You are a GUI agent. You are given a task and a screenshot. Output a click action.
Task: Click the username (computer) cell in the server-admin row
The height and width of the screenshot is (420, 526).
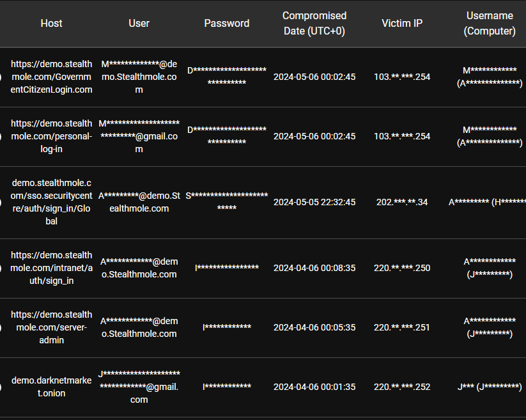(490, 327)
